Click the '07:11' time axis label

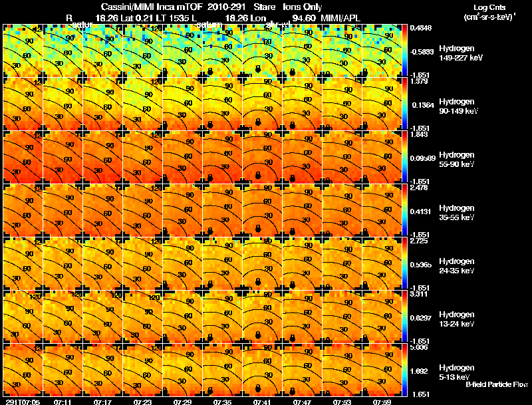pyautogui.click(x=63, y=402)
